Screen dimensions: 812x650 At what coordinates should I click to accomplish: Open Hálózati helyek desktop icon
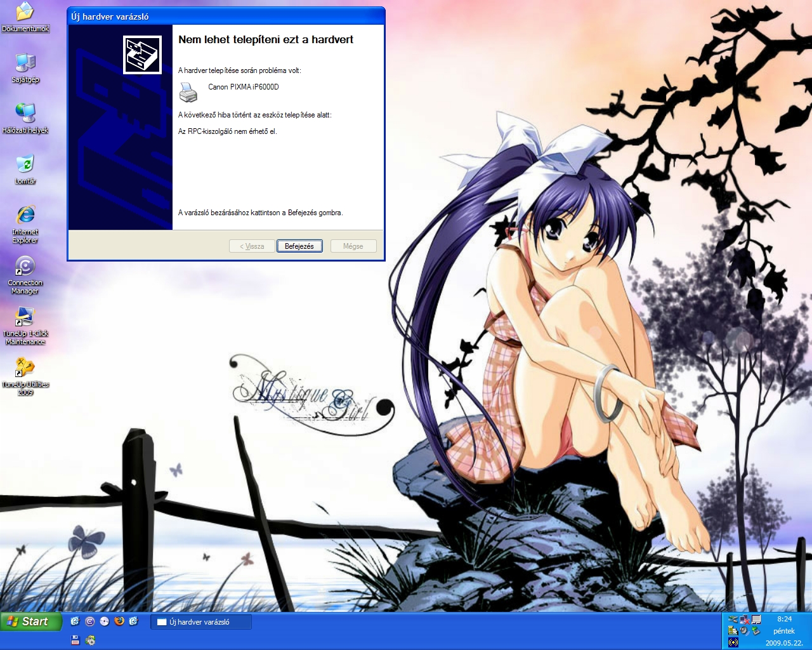pyautogui.click(x=25, y=119)
